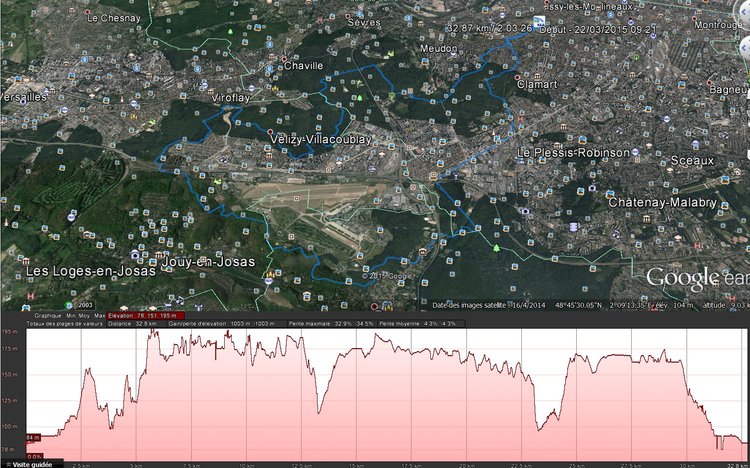Viewport: 750px width, 468px height.
Task: Select the Châtenay-Malabry place label
Action: [662, 202]
